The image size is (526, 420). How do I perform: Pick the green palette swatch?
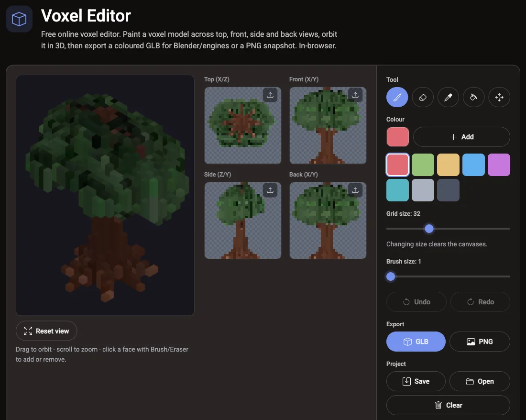tap(423, 165)
